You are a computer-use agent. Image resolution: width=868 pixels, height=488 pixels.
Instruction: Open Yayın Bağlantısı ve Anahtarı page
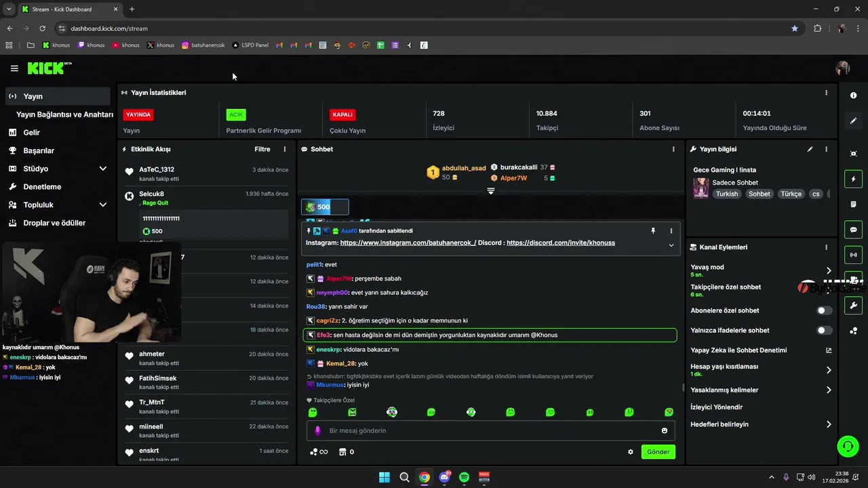coord(64,115)
